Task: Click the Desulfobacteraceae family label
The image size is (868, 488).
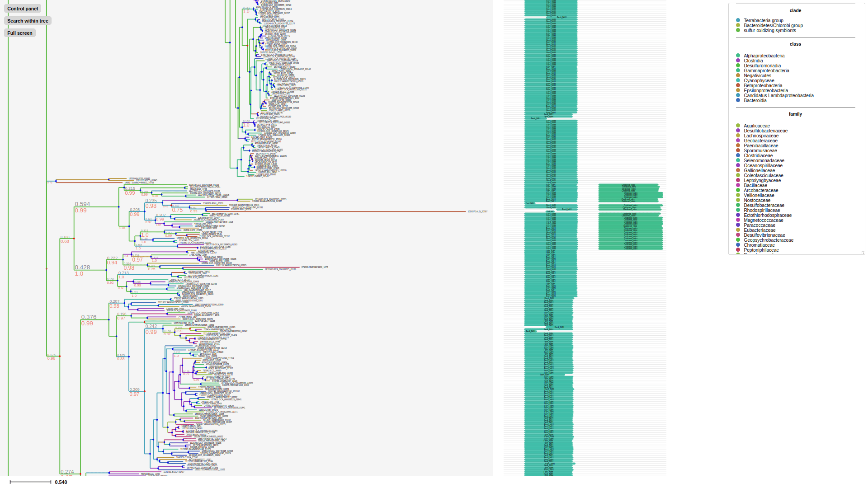Action: tap(764, 205)
